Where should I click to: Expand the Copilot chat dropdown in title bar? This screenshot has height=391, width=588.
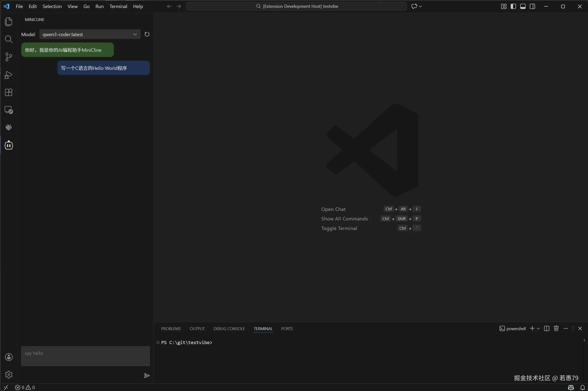(x=420, y=6)
